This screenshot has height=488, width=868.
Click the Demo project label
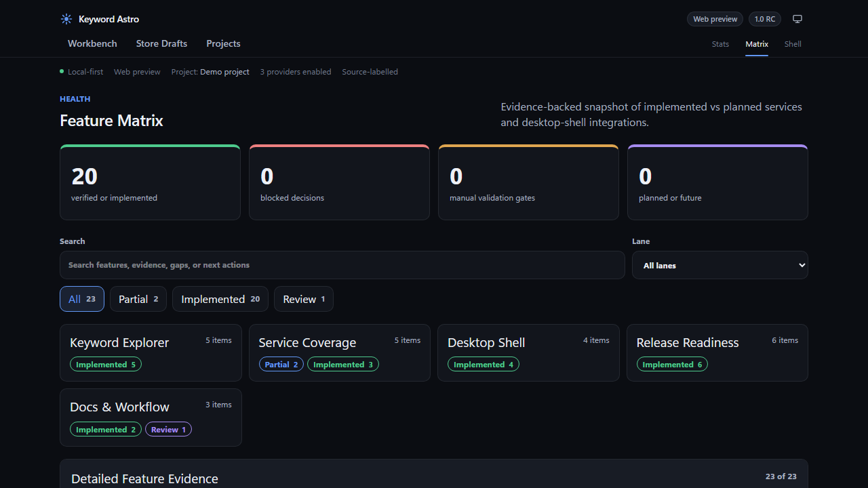point(224,72)
